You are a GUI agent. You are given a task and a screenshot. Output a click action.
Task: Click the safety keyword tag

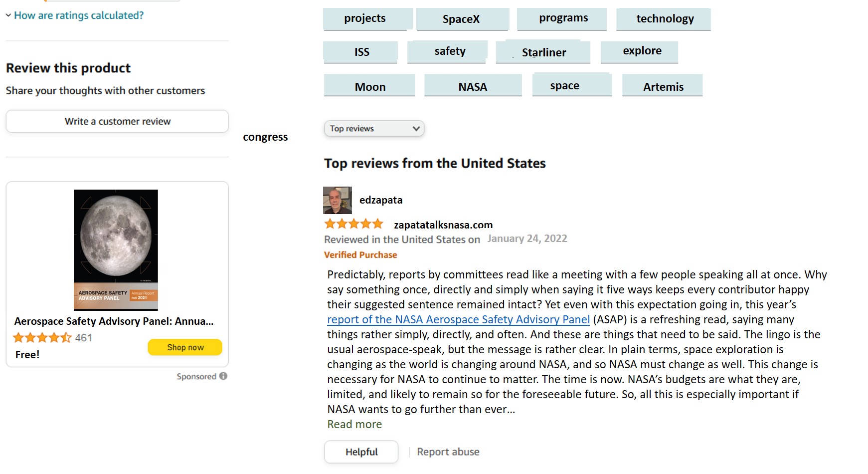pyautogui.click(x=449, y=51)
